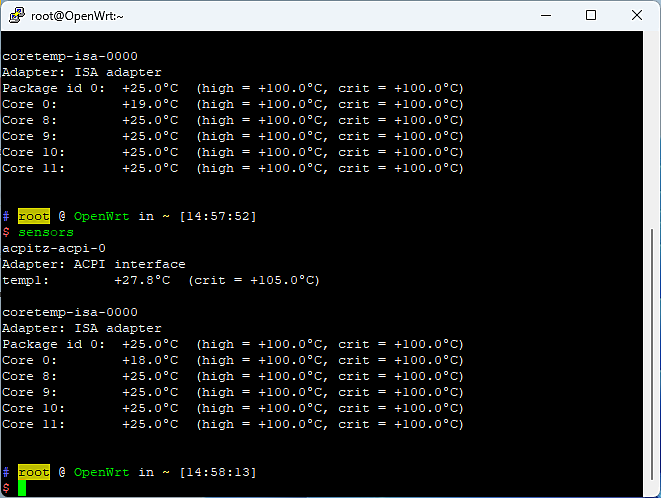Maximize the root@OpenWrt terminal window
The image size is (661, 498).
[591, 16]
